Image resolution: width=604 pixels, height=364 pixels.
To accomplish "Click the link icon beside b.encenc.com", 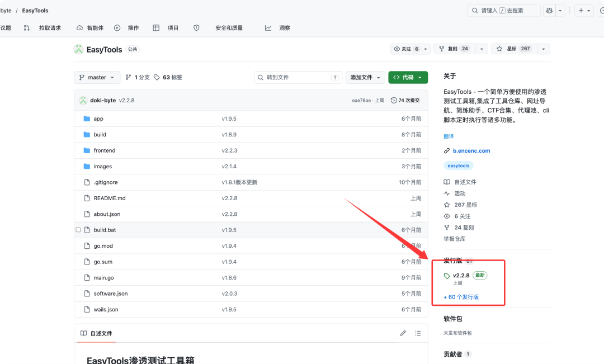I will point(447,150).
